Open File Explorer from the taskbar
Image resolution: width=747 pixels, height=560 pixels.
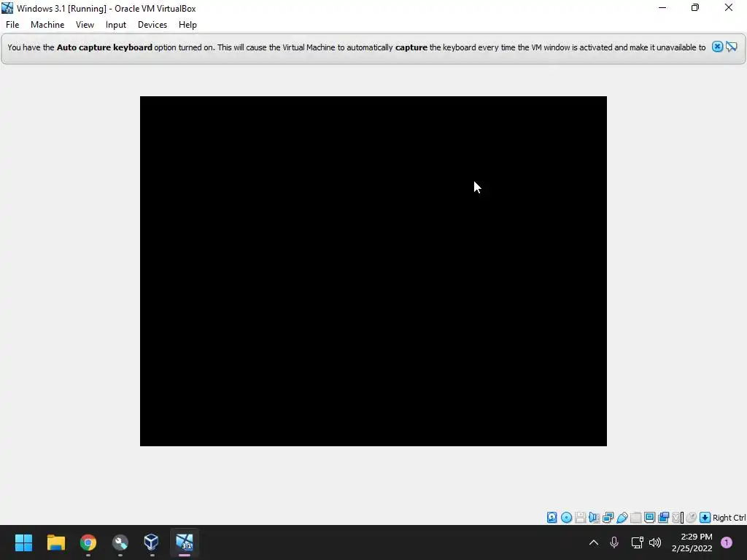tap(55, 542)
